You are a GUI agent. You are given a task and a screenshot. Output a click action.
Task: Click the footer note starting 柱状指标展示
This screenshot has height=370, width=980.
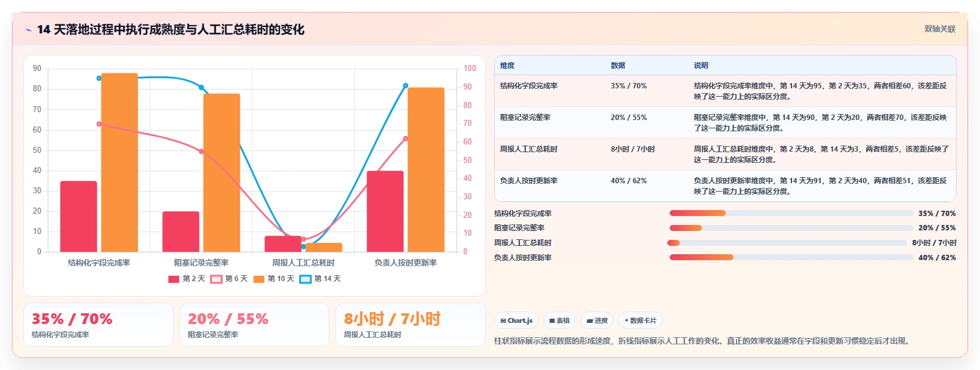pyautogui.click(x=702, y=341)
